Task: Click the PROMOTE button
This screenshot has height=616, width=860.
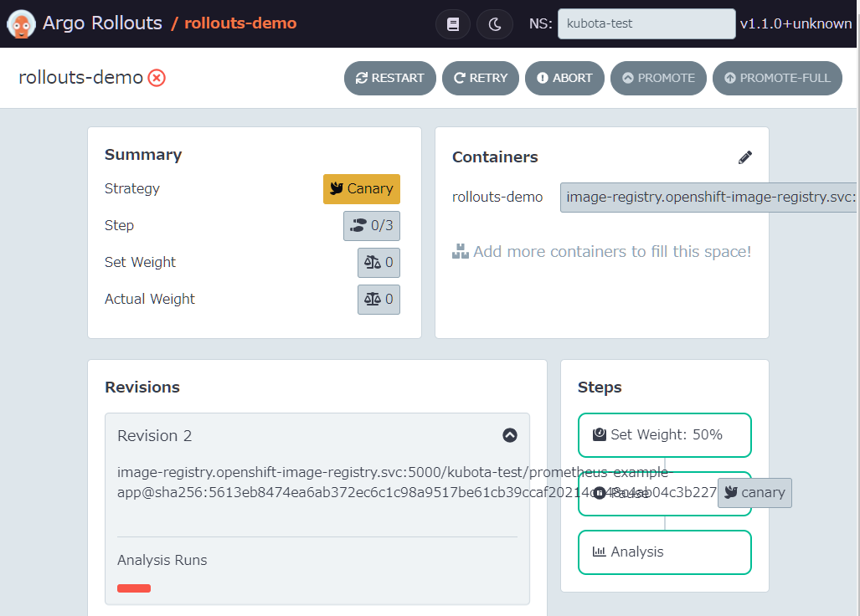Action: tap(658, 78)
